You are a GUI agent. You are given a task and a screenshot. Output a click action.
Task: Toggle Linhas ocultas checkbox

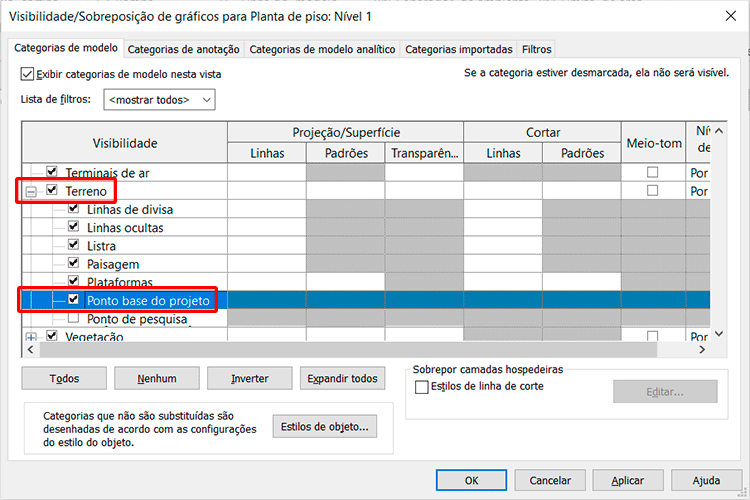pyautogui.click(x=73, y=226)
